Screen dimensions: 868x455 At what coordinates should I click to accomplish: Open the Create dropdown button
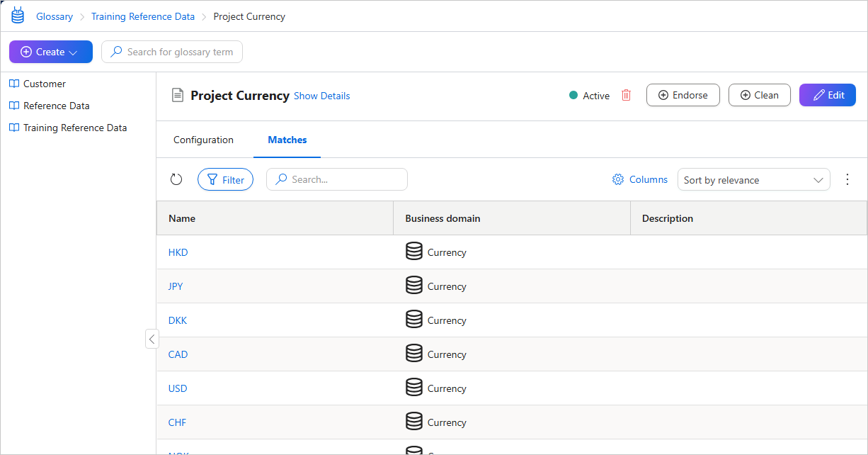[x=51, y=52]
